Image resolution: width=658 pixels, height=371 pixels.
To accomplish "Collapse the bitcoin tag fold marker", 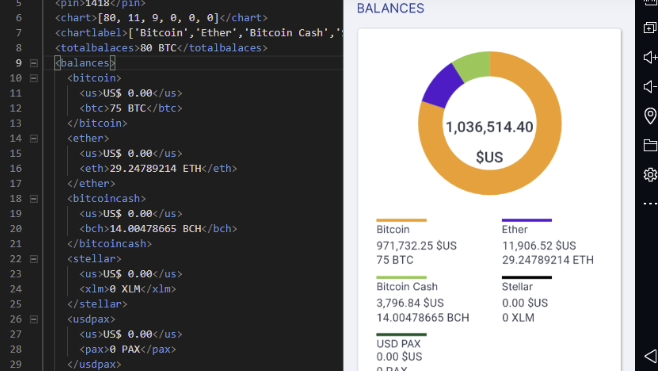I will [34, 78].
